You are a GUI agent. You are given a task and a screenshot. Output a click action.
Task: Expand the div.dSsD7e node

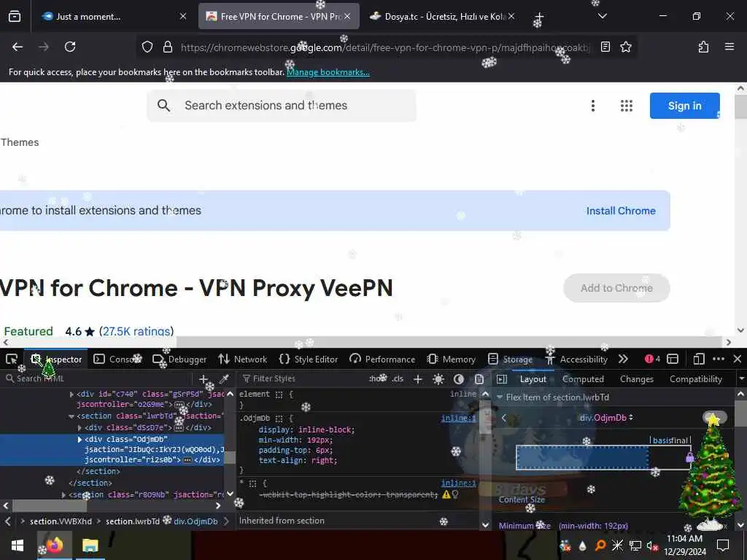point(80,428)
